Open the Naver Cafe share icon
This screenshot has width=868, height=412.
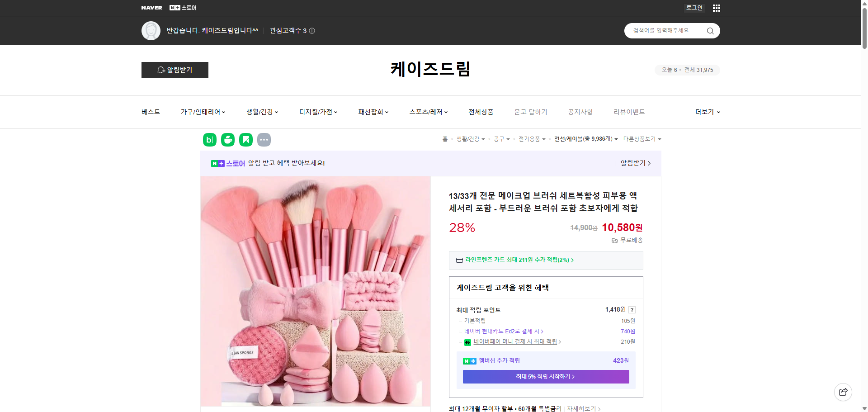tap(227, 140)
